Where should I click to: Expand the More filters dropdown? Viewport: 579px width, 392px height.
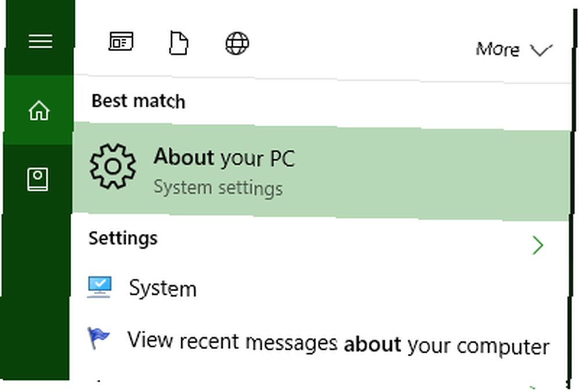(514, 49)
